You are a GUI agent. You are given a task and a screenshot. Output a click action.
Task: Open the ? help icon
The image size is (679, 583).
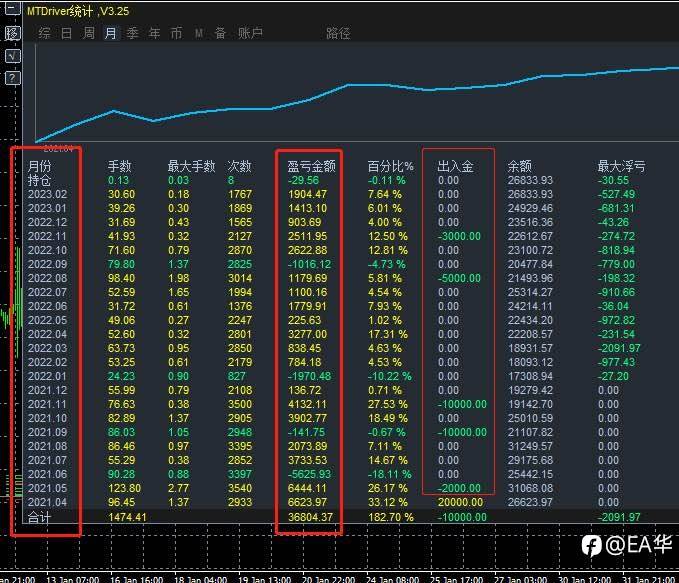point(12,78)
